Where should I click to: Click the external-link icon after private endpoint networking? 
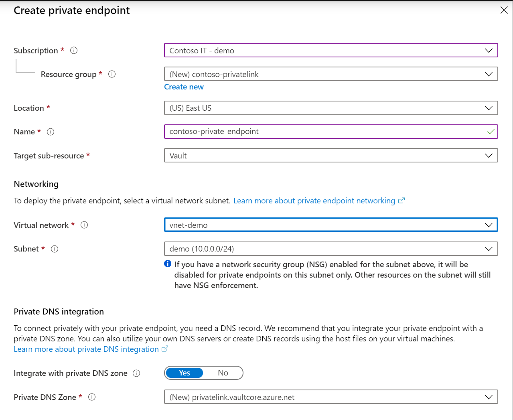tap(401, 201)
